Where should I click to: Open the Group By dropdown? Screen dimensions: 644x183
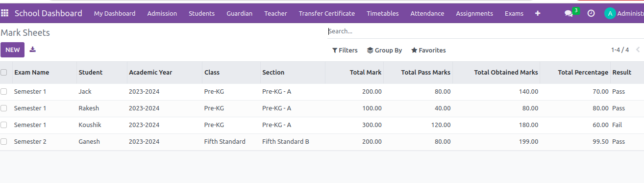tap(384, 50)
